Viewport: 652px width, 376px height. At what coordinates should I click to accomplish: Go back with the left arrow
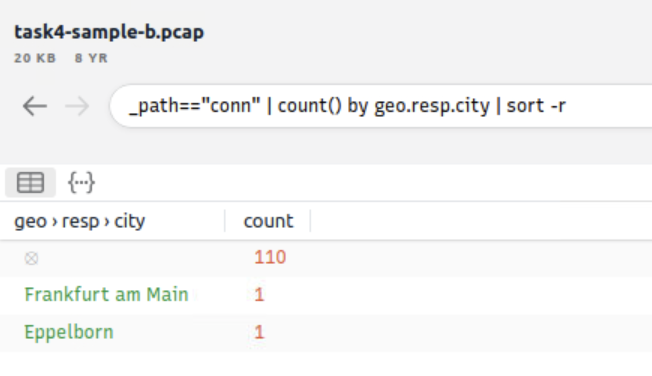tap(35, 106)
